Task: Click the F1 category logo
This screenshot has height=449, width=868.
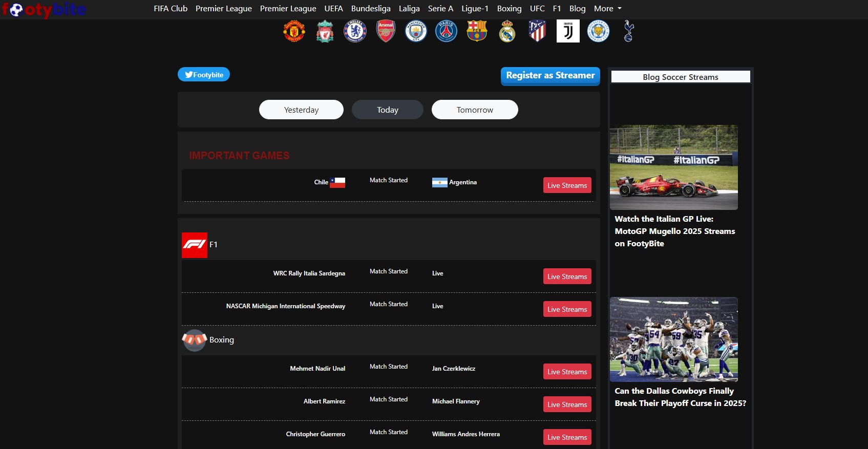Action: 195,245
